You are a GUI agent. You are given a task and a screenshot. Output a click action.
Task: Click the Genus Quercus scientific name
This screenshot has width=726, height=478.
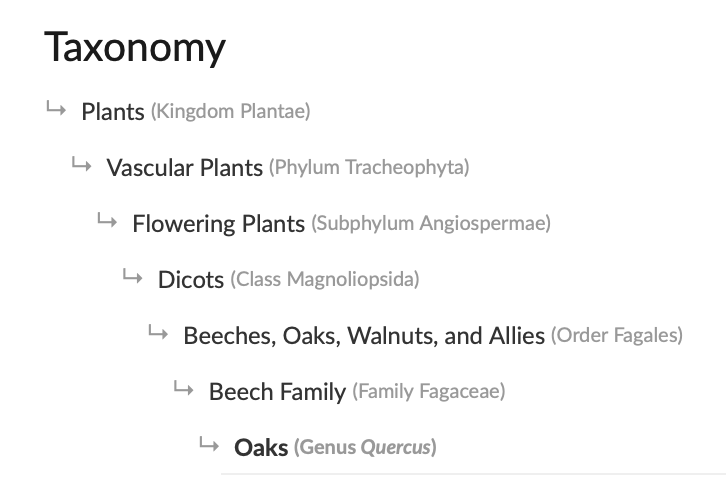coord(365,448)
